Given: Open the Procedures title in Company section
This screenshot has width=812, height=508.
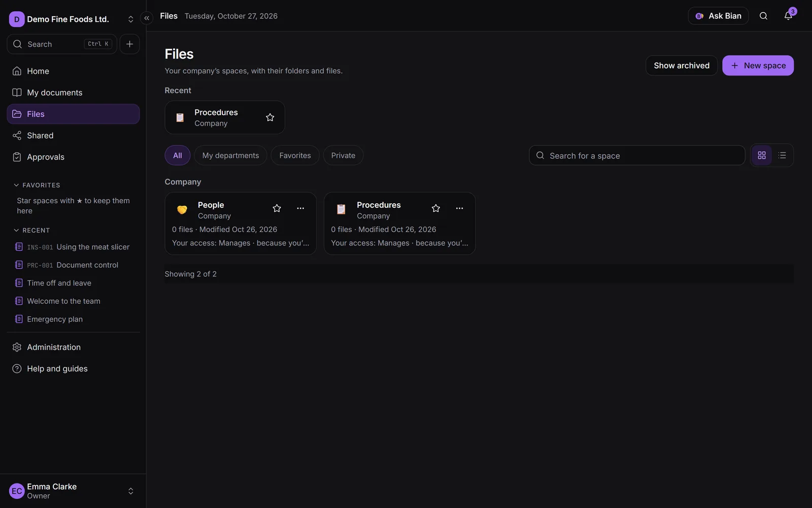Looking at the screenshot, I should tap(379, 205).
